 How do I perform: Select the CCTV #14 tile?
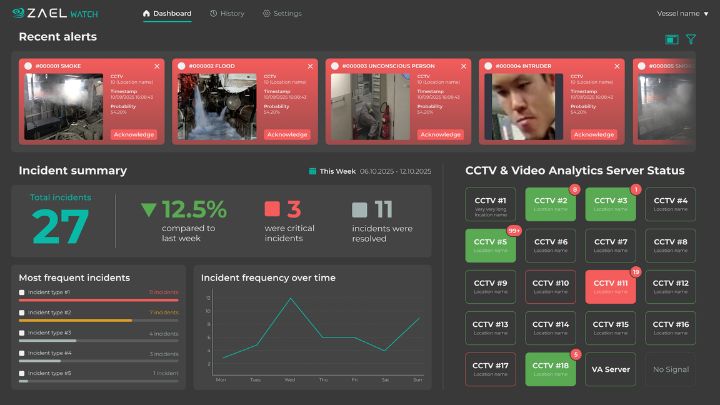click(x=550, y=328)
